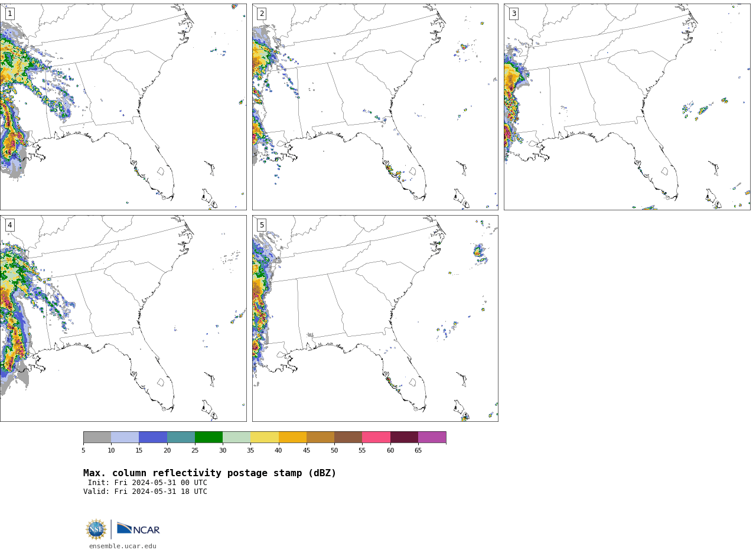Click the light blue 10-15 dBZ swatch

point(125,437)
